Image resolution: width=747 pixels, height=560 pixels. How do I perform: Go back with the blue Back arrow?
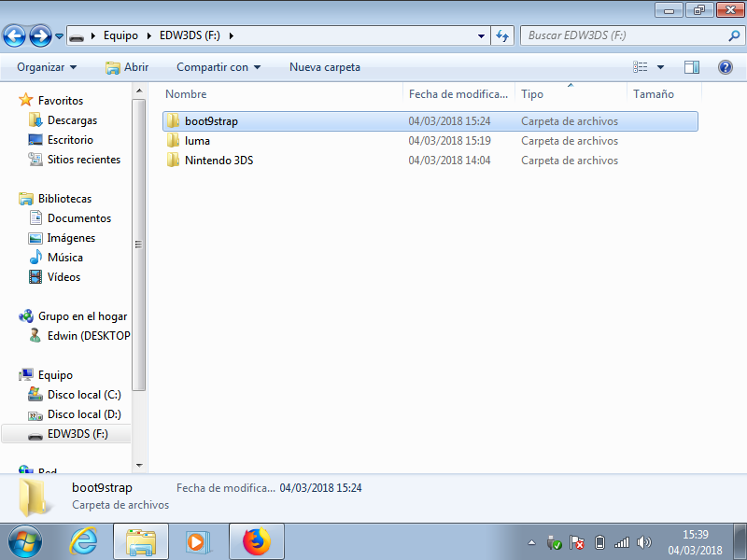click(14, 35)
